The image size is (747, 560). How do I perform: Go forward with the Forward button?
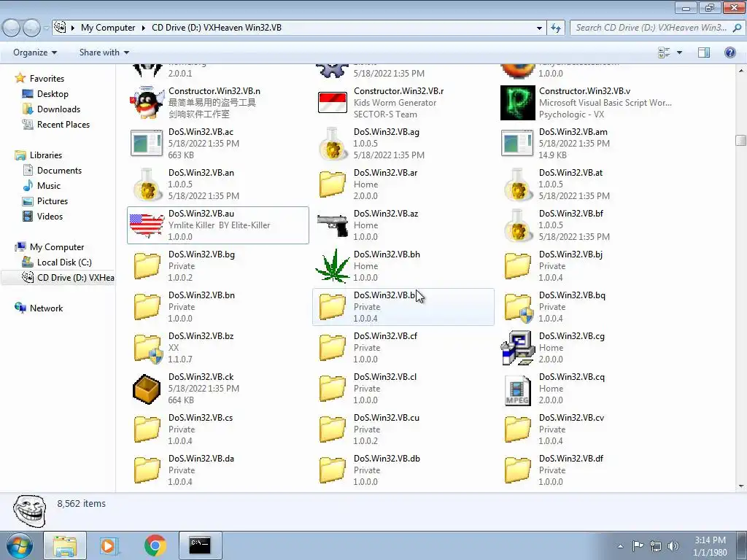(32, 28)
